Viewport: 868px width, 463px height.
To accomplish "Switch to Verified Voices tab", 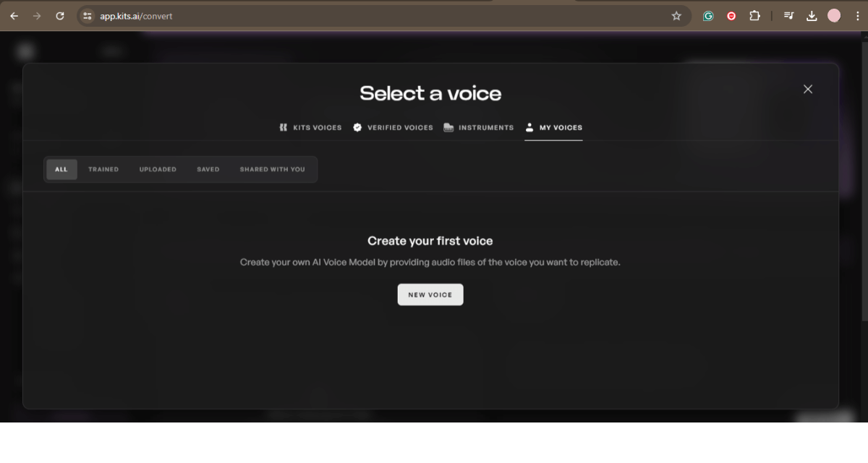I will pos(393,127).
